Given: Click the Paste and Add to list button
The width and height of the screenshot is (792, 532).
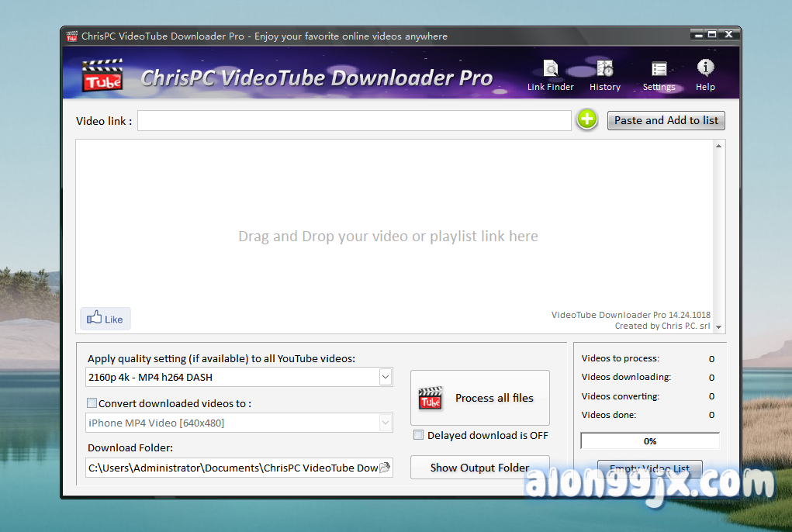Looking at the screenshot, I should pos(666,120).
